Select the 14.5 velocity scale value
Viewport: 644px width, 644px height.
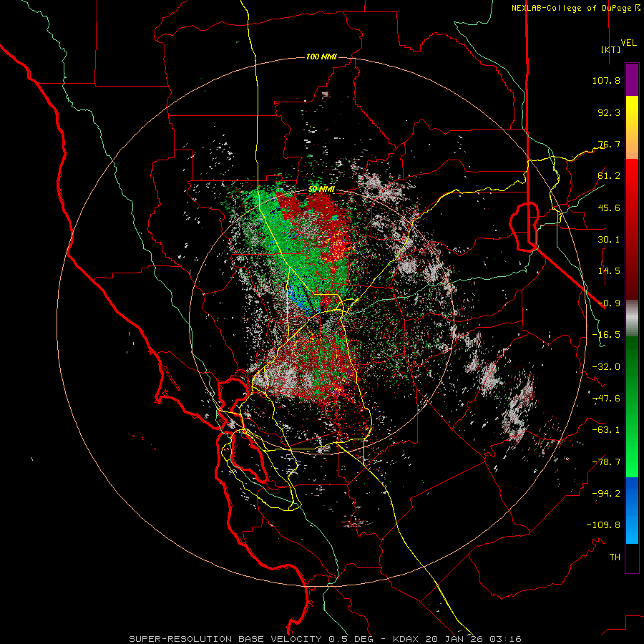coord(609,271)
